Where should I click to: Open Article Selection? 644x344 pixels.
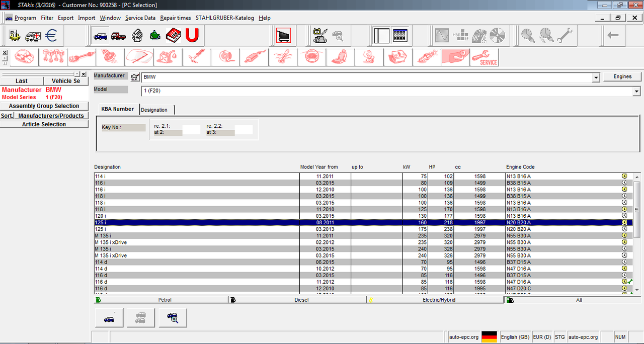click(x=44, y=124)
